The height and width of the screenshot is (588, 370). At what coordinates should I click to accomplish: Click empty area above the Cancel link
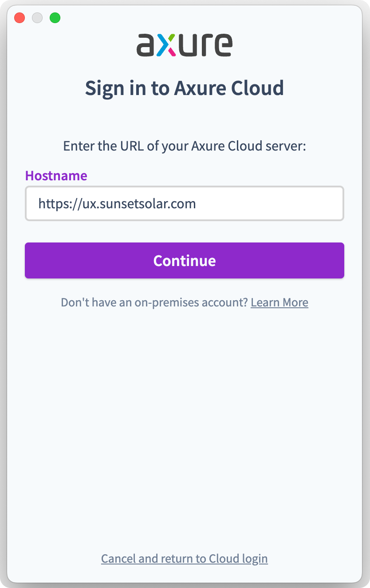(184, 444)
